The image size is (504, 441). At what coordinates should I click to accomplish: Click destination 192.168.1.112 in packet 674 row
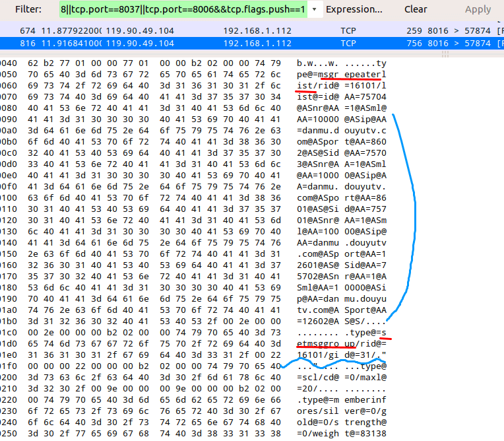[x=257, y=31]
